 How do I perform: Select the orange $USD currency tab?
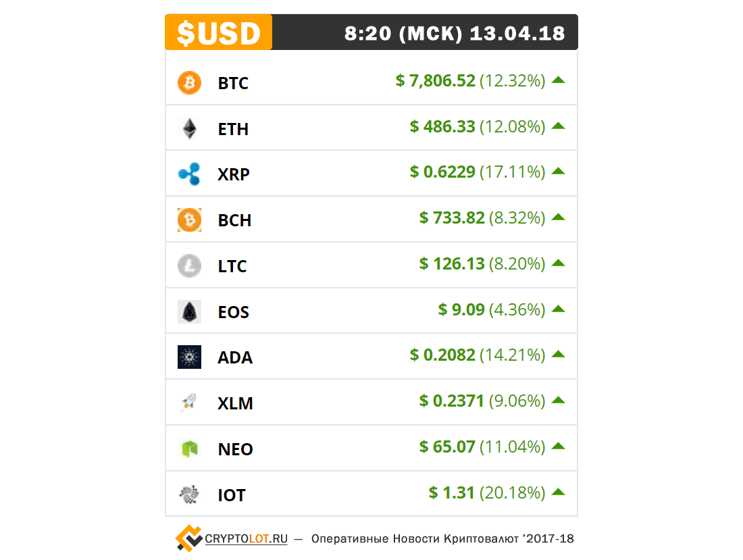pos(218,32)
